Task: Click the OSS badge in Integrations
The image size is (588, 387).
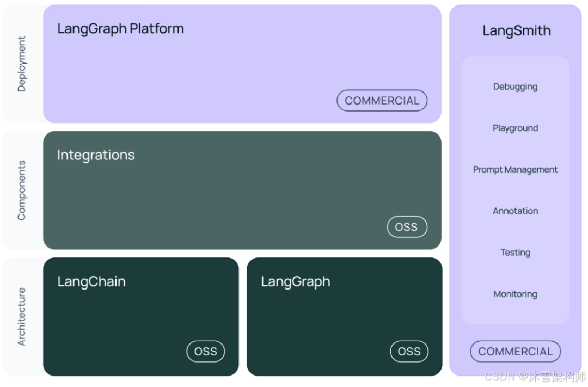Action: (x=407, y=227)
